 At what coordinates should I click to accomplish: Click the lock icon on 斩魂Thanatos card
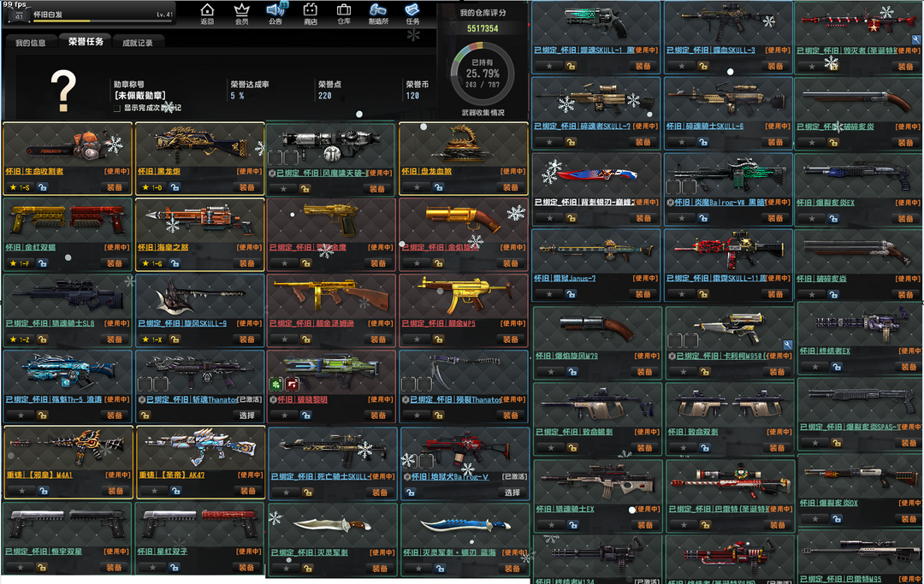145,415
